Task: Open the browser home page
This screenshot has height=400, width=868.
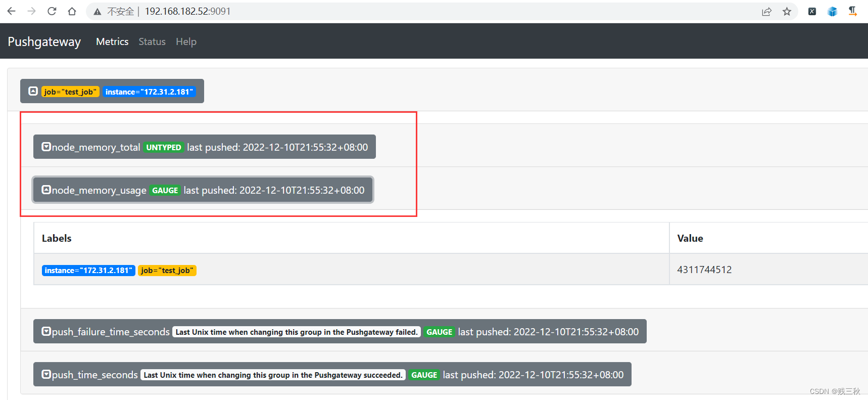Action: pyautogui.click(x=72, y=11)
